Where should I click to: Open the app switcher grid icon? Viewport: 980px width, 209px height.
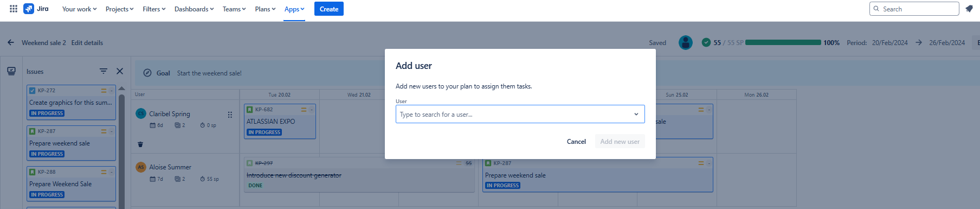14,9
